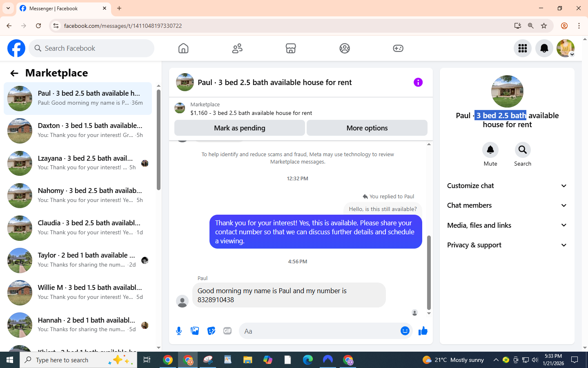Reload the page in browser
Screen dimensions: 588x368
click(x=38, y=26)
